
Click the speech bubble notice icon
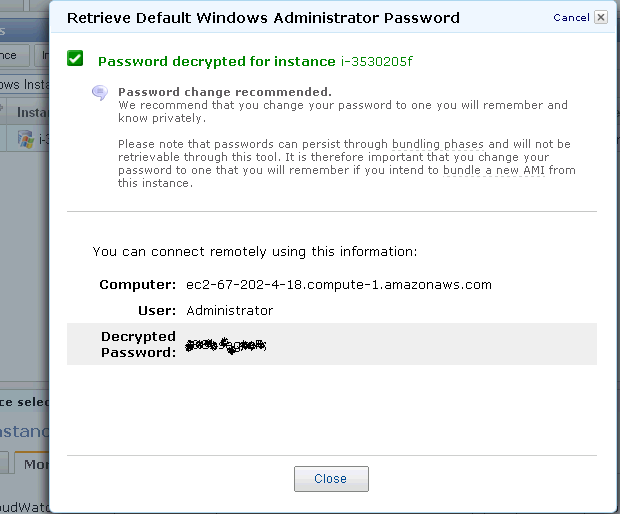[x=99, y=93]
